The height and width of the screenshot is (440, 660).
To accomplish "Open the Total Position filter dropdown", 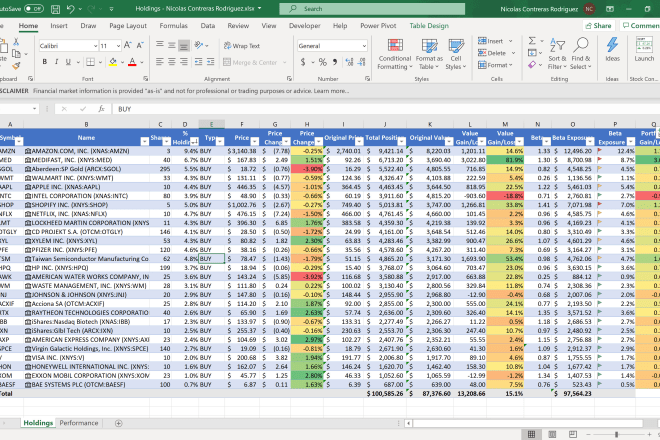I will pyautogui.click(x=402, y=142).
